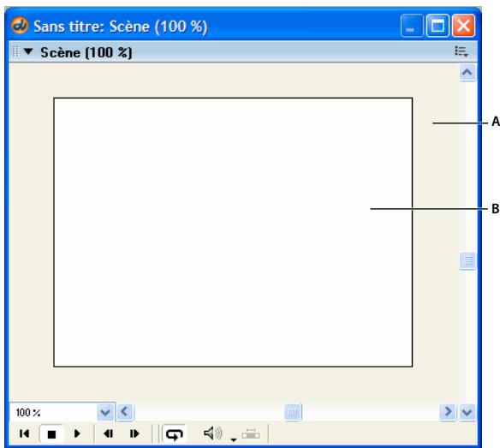Rewind the movie to the start
The width and height of the screenshot is (500, 448).
tap(25, 433)
